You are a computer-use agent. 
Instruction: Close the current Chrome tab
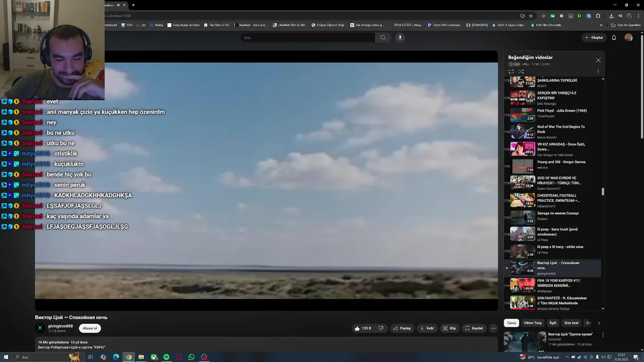coord(124,5)
